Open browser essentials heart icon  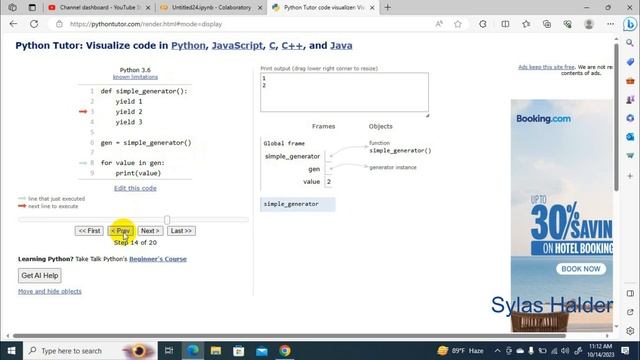coord(567,24)
